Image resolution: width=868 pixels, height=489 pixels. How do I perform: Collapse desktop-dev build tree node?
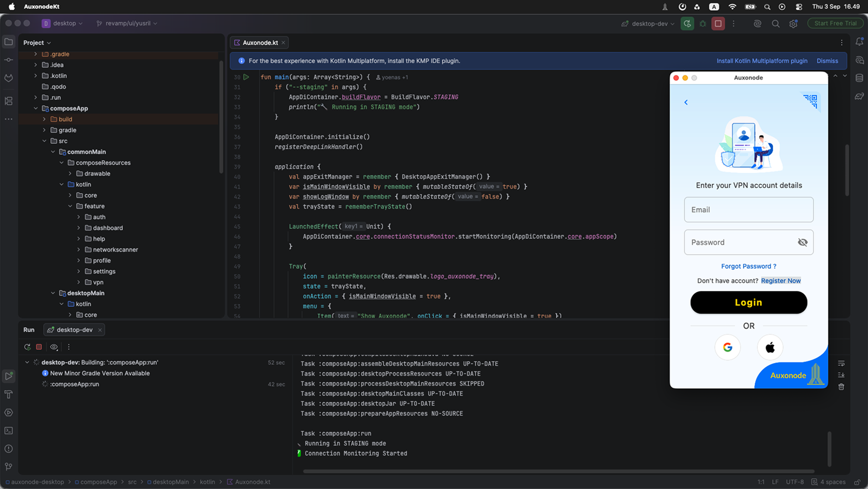click(x=27, y=363)
